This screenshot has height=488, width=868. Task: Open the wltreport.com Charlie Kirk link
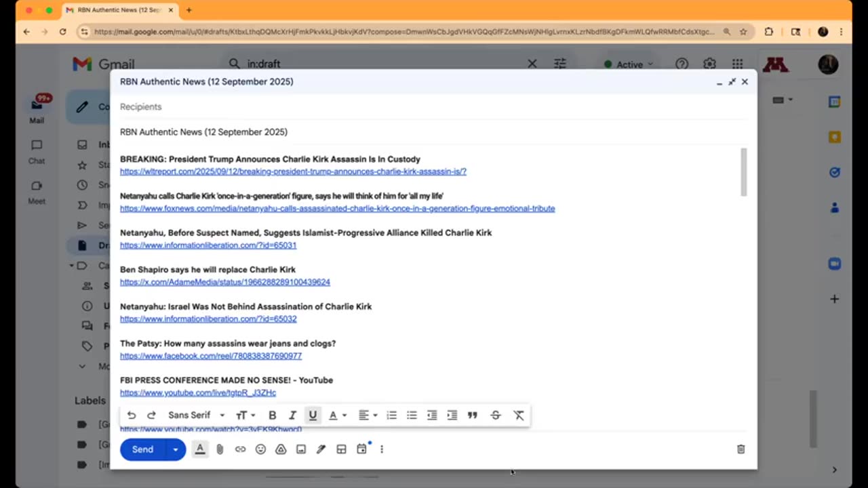[x=293, y=171]
